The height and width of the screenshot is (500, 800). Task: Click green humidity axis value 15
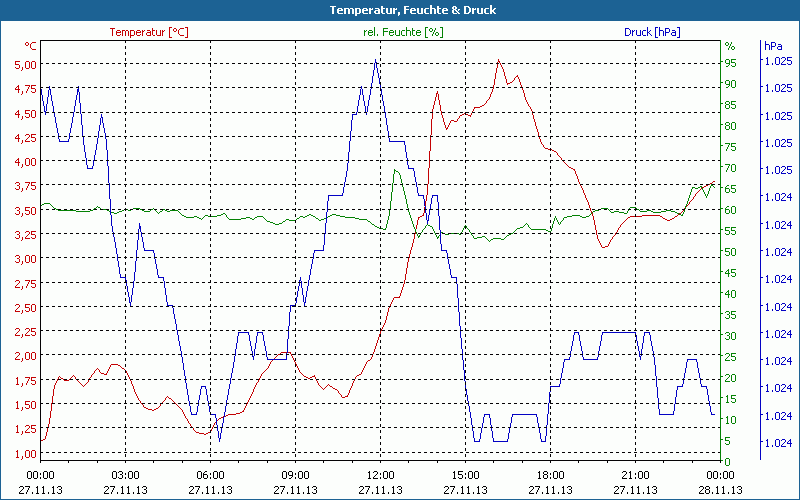(731, 399)
